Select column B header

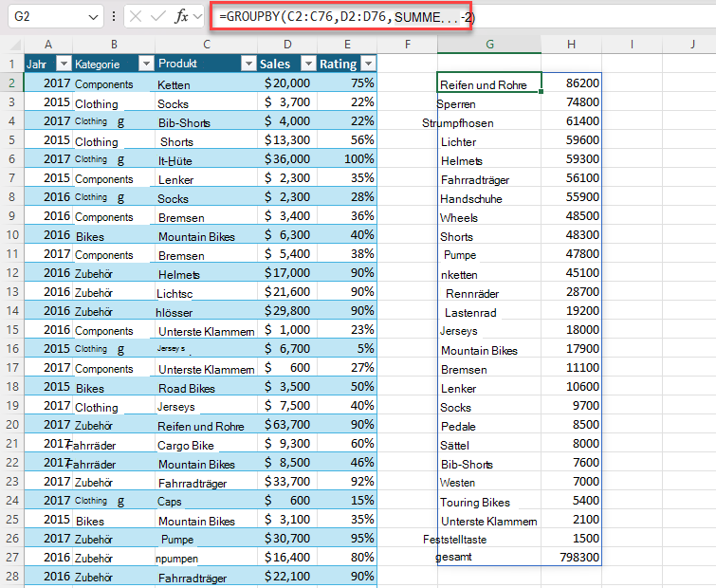(x=114, y=45)
